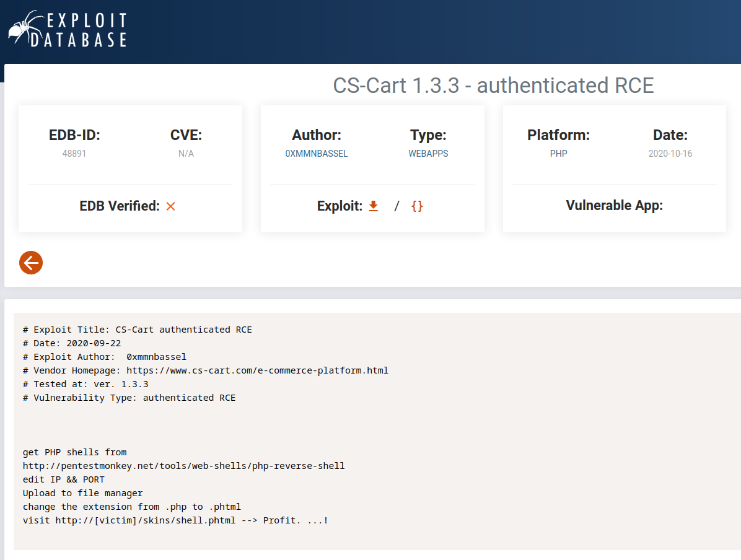Click the Exploit Database spider logo
Screen dimensions: 741x560
coord(68,29)
